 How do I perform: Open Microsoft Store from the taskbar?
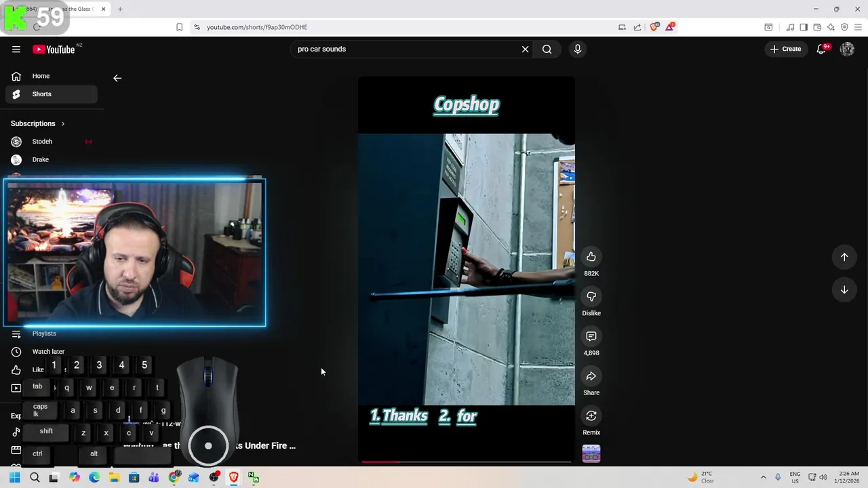pyautogui.click(x=134, y=477)
